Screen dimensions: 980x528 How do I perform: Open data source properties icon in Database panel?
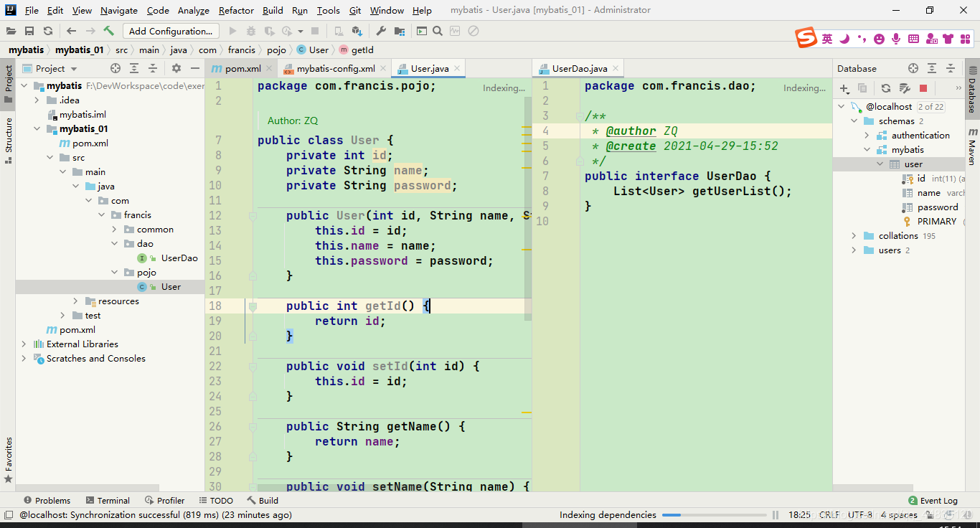tap(905, 88)
